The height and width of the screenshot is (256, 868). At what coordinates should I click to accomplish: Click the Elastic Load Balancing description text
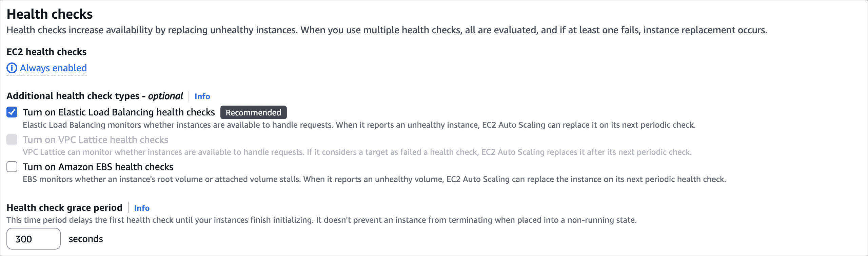pos(359,125)
